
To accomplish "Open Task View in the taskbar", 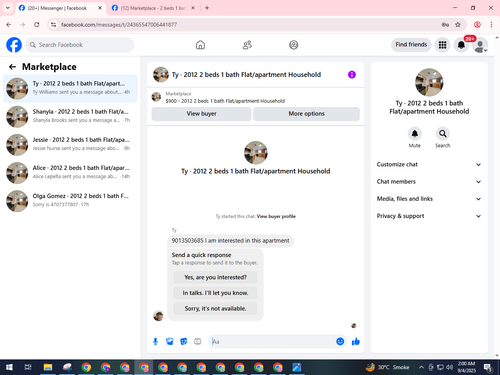I will (x=28, y=367).
